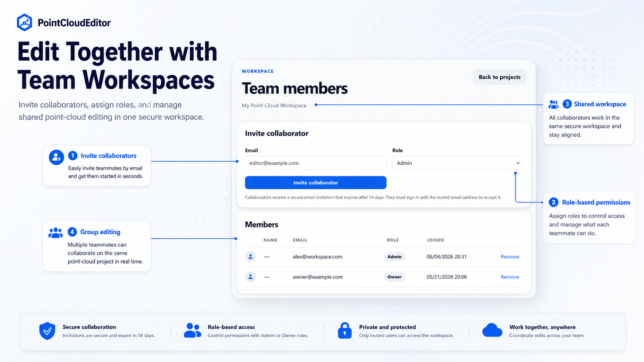Image resolution: width=644 pixels, height=362 pixels.
Task: Click the JOINED column header
Action: [x=435, y=240]
